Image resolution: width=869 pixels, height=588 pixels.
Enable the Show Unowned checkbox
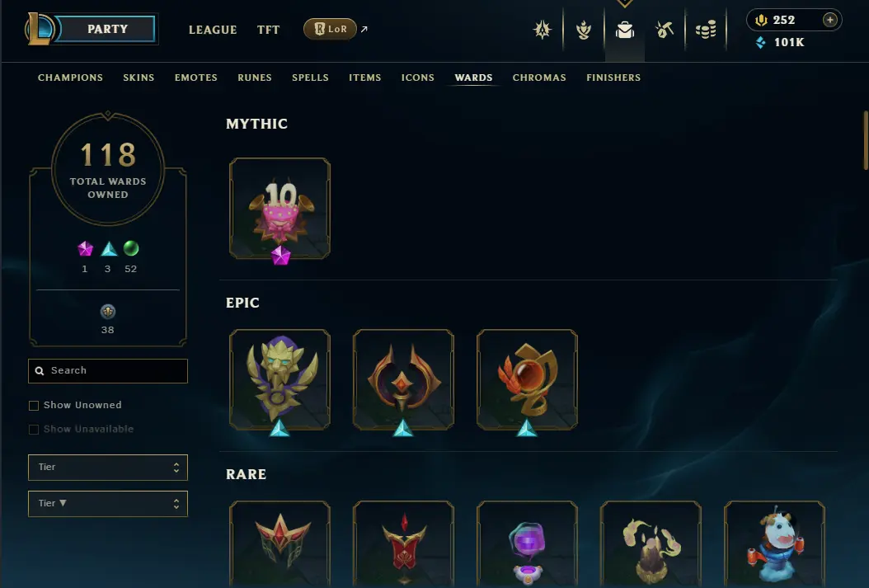(x=34, y=406)
